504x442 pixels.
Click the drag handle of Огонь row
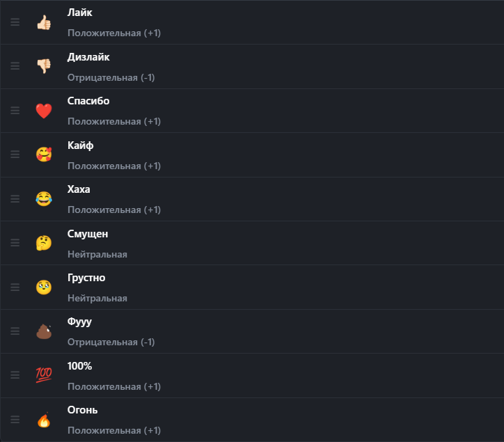point(15,420)
